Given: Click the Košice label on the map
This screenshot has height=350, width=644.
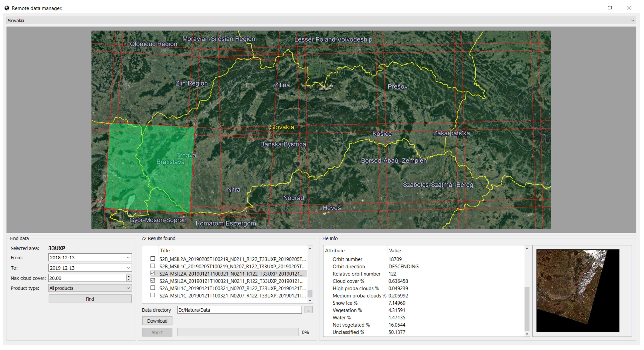Looking at the screenshot, I should tap(382, 134).
